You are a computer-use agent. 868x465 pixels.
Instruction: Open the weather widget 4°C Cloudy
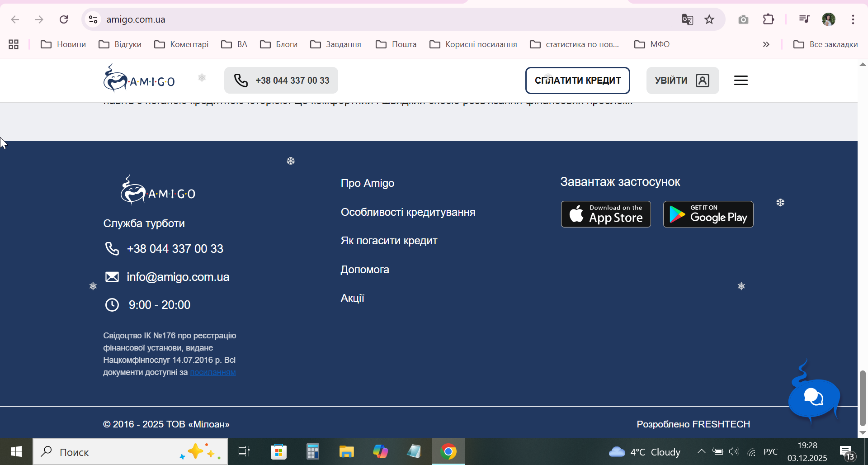(x=644, y=451)
